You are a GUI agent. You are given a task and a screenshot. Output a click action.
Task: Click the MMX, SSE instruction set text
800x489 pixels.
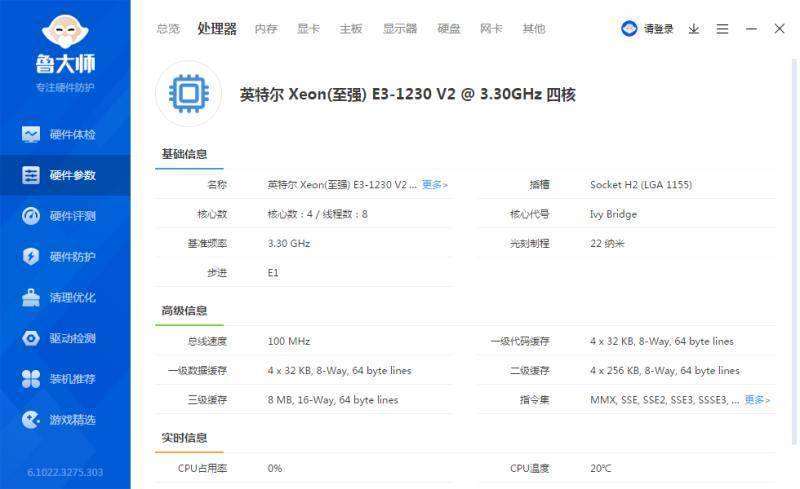click(x=664, y=400)
